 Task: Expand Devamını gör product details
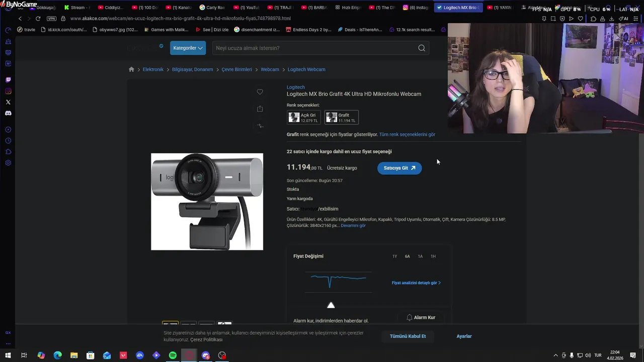click(353, 225)
